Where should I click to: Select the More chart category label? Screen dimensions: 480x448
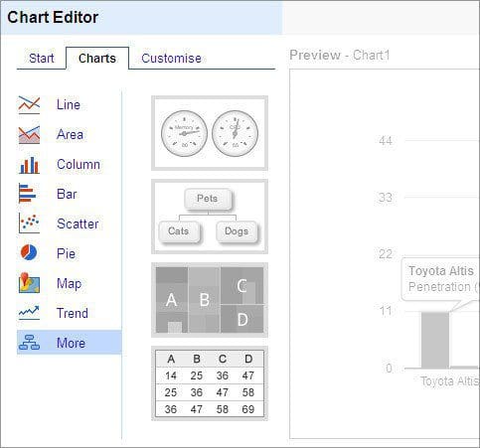point(71,343)
